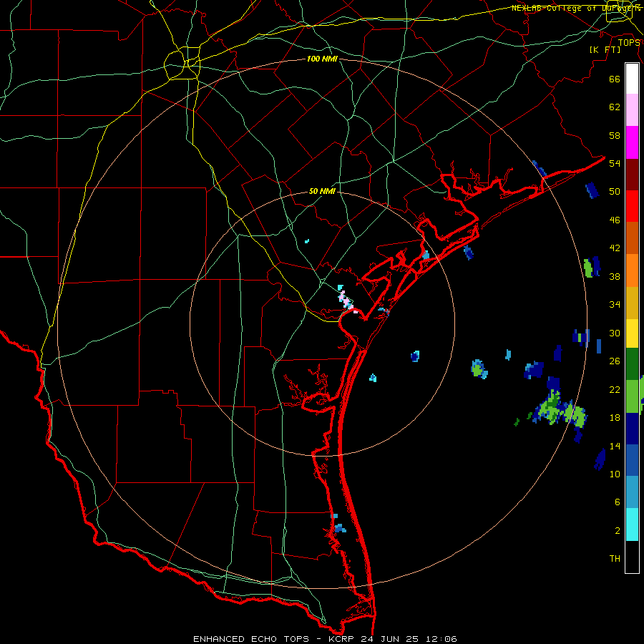This screenshot has height=644, width=644.
Task: Click the scale value '58'
Action: pyautogui.click(x=615, y=135)
